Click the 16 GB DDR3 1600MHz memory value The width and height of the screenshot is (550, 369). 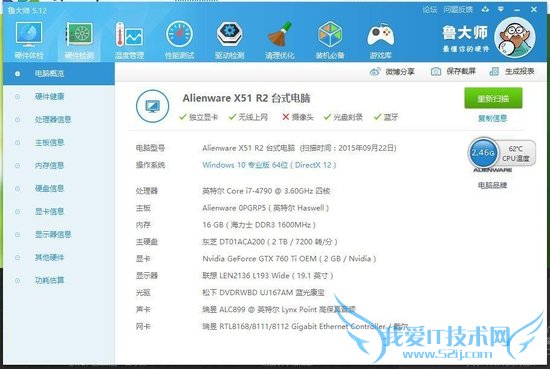click(x=259, y=225)
